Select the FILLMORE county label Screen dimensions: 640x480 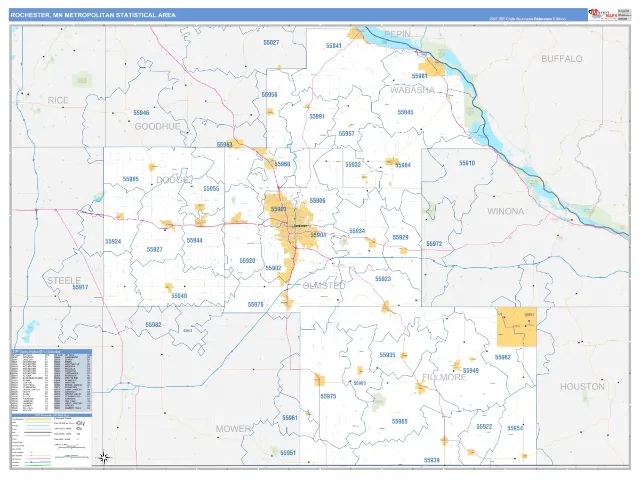pos(444,377)
